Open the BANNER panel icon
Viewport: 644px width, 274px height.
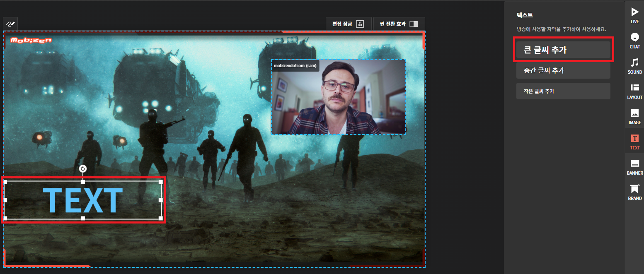coord(634,167)
